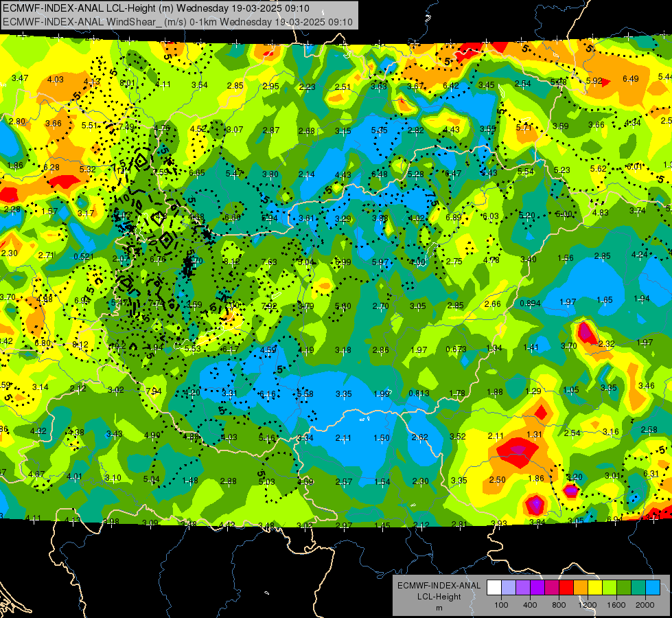Click the white legend swatch
This screenshot has width=672, height=618.
pyautogui.click(x=494, y=588)
